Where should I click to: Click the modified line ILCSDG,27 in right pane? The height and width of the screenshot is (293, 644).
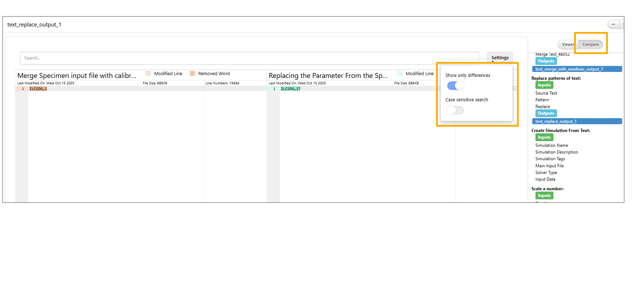(291, 89)
